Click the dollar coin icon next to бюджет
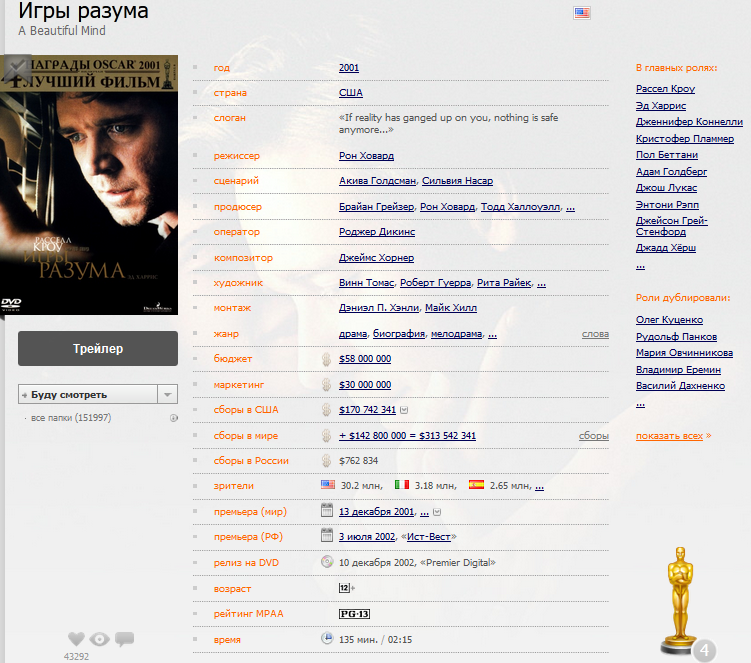Viewport: 751px width, 663px height. point(327,359)
